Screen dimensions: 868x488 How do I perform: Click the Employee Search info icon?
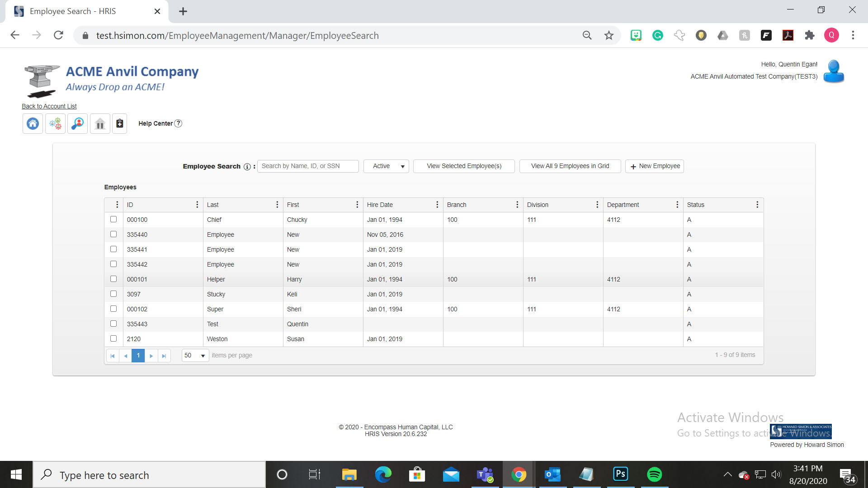pyautogui.click(x=247, y=167)
